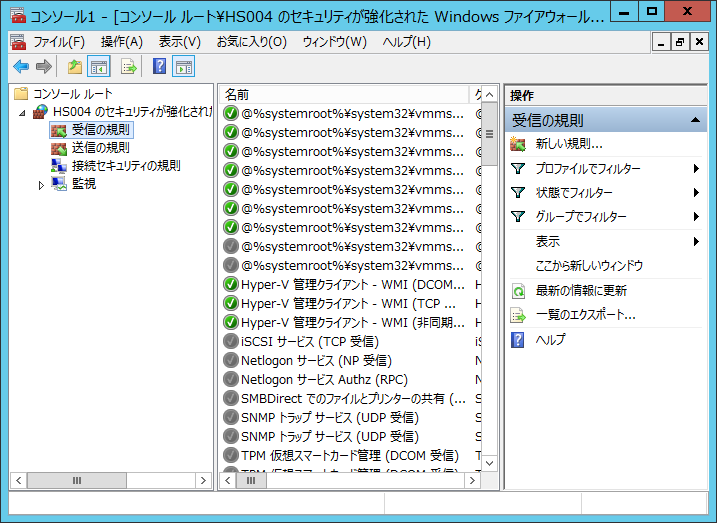Viewport: 717px width, 523px height.
Task: Select the rule Hyper-V 管理クライアント - WMI (非同期
Action: point(353,323)
